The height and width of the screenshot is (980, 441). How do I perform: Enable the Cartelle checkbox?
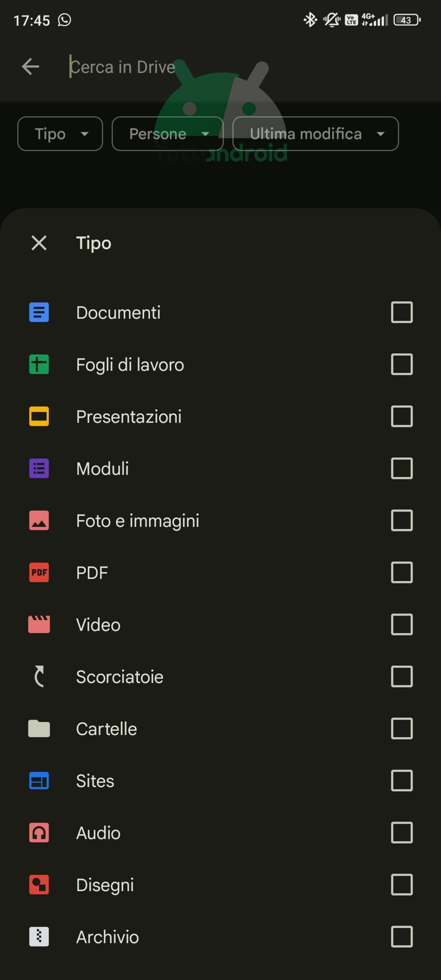(402, 728)
